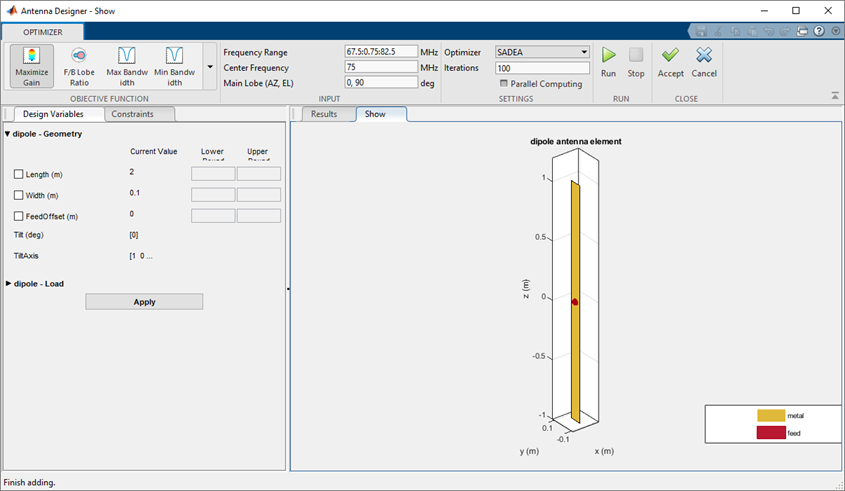The width and height of the screenshot is (845, 491).
Task: Click the Width upper bound field
Action: [259, 195]
